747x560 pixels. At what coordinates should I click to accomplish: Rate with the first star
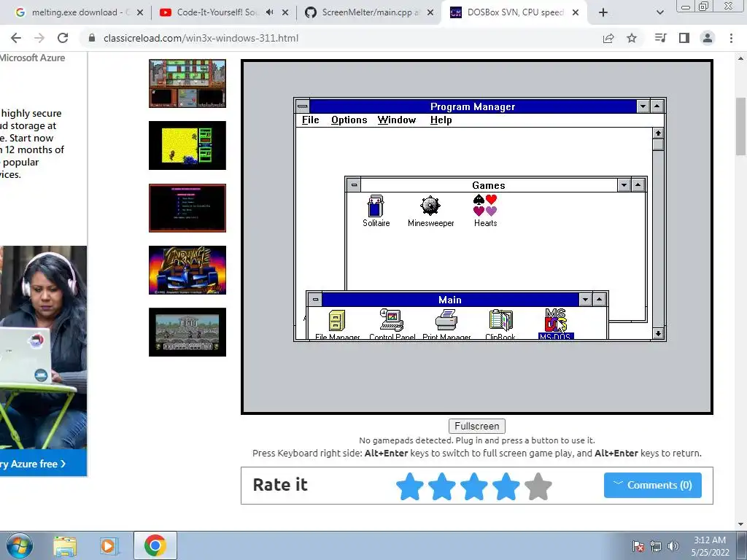[410, 486]
